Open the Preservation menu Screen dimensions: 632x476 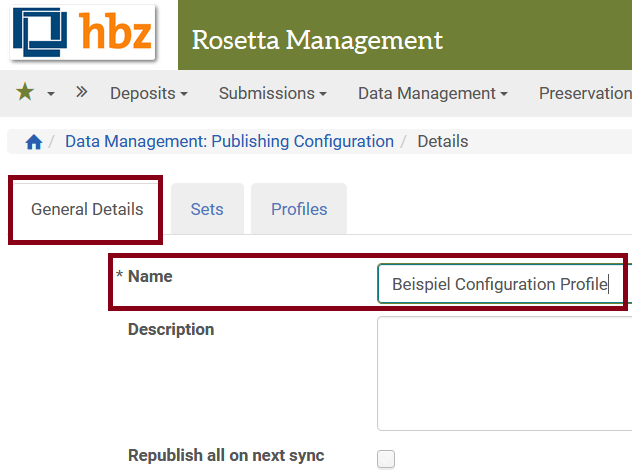point(584,93)
